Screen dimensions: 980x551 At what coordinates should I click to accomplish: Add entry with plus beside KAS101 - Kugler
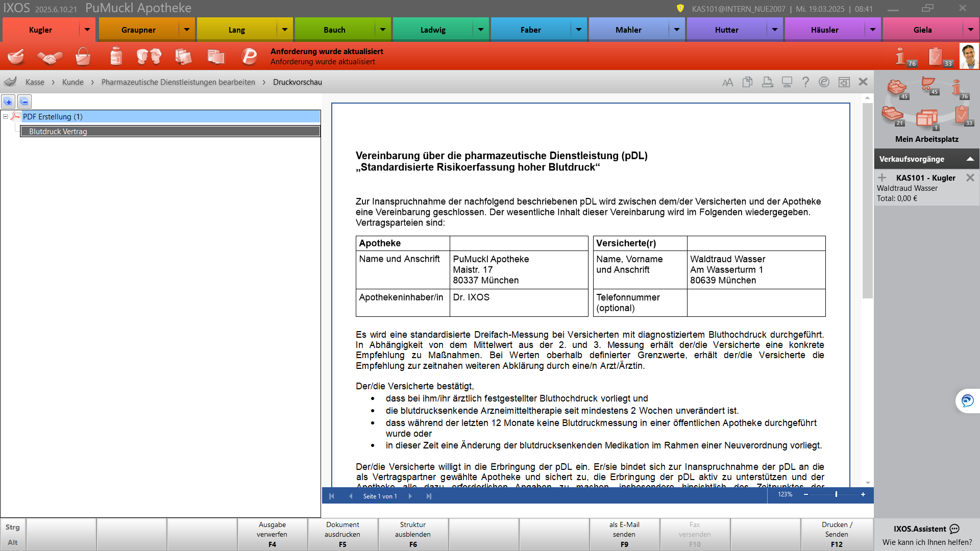pyautogui.click(x=882, y=178)
